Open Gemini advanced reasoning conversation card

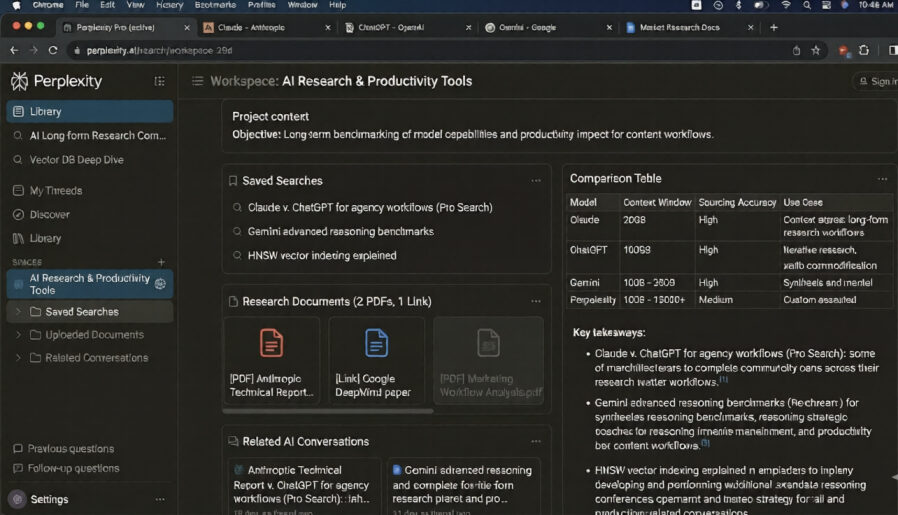(x=463, y=485)
